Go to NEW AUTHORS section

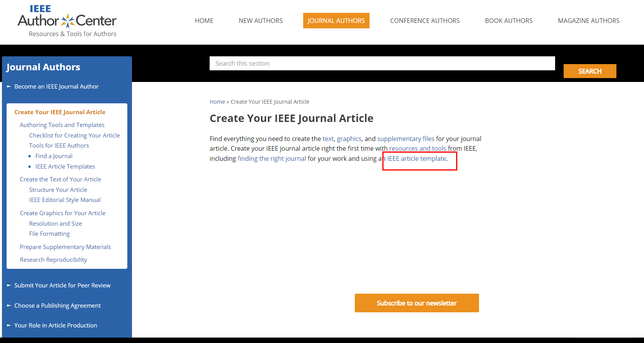pos(260,21)
